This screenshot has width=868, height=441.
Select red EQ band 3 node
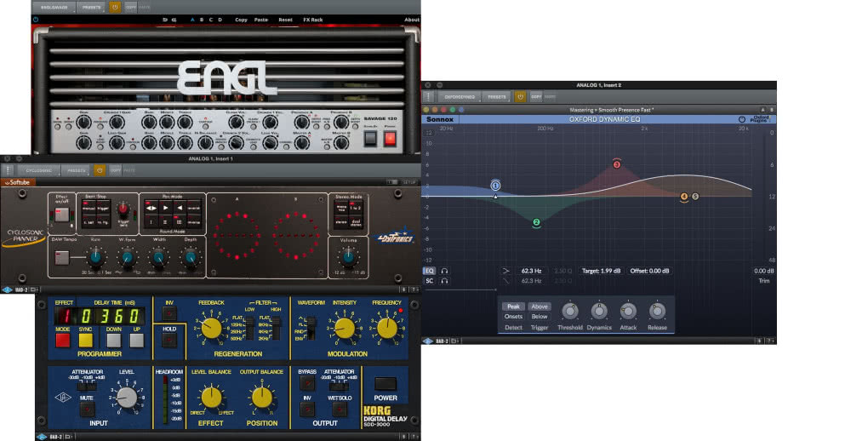617,164
